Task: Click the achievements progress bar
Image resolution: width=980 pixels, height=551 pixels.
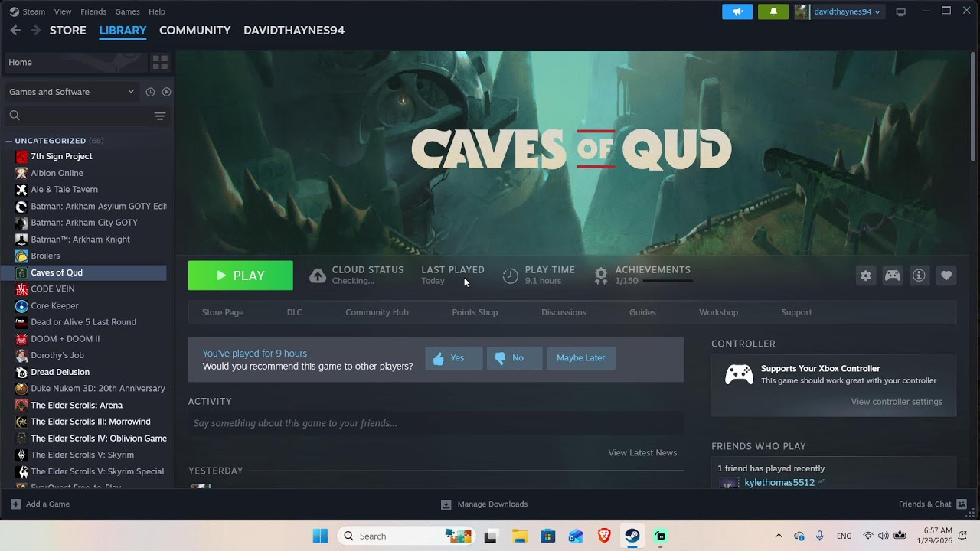Action: coord(668,282)
